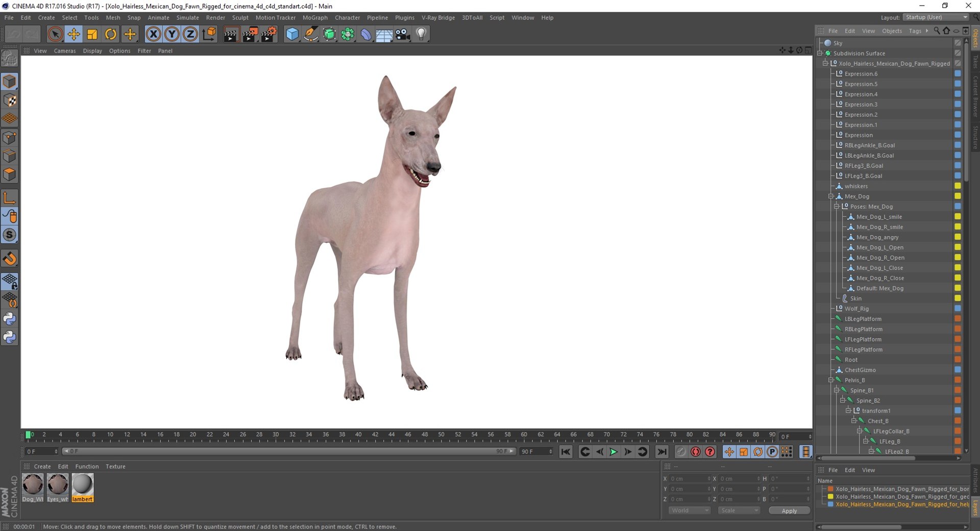
Task: Open the MoGraph menu
Action: (315, 17)
